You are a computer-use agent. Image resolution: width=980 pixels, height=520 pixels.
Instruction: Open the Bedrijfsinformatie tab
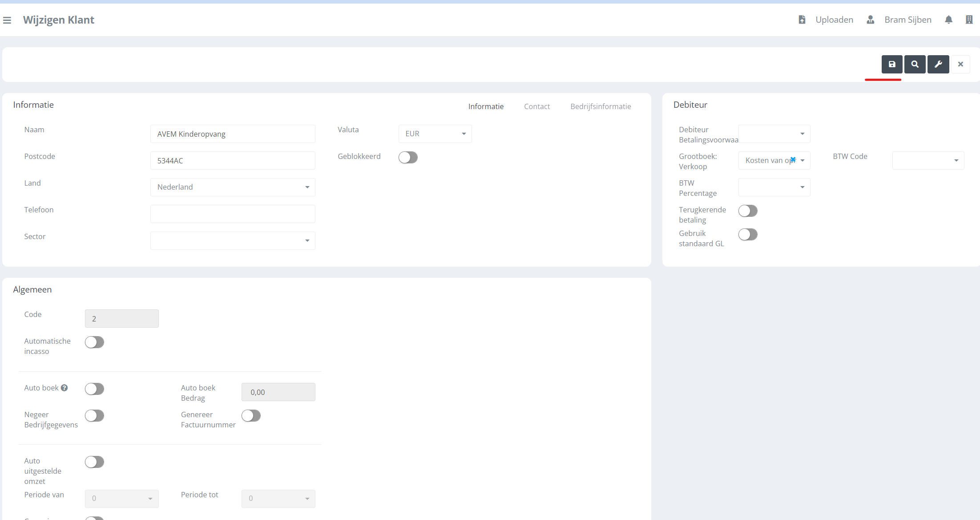click(601, 106)
